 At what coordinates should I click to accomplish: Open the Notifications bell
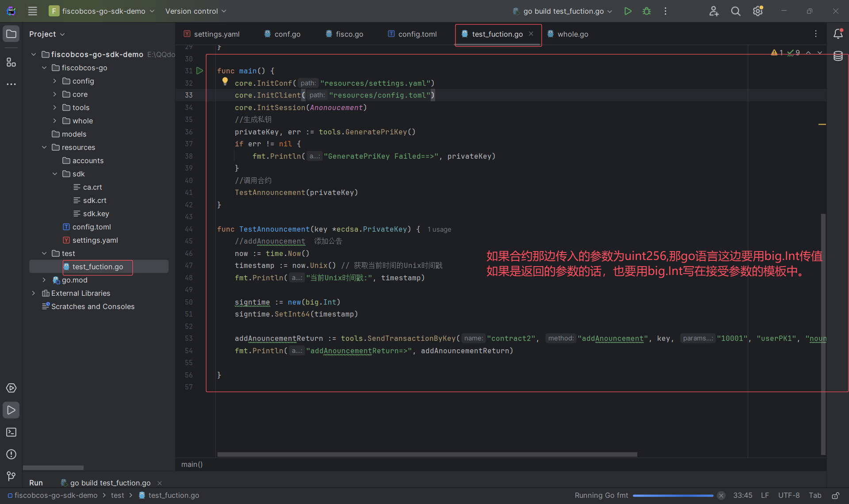tap(838, 34)
